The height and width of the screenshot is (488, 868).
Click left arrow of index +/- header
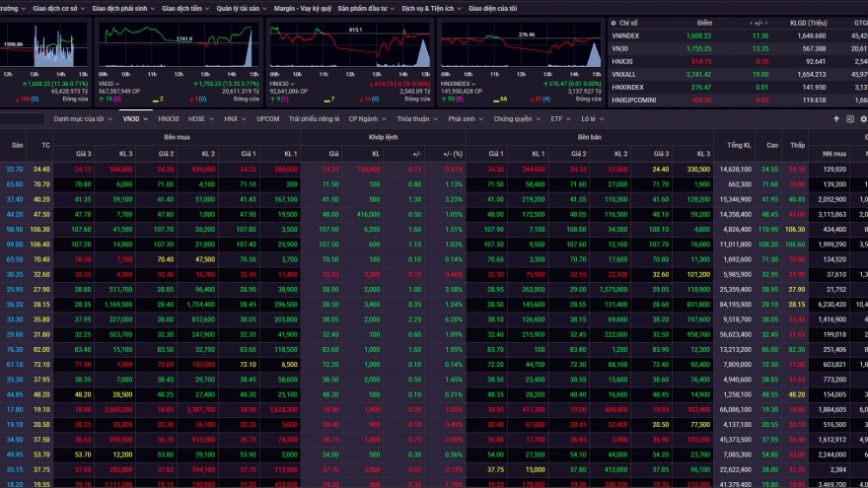point(751,22)
